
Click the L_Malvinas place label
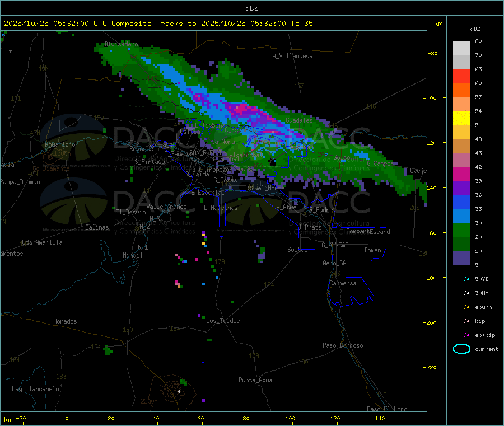[221, 208]
